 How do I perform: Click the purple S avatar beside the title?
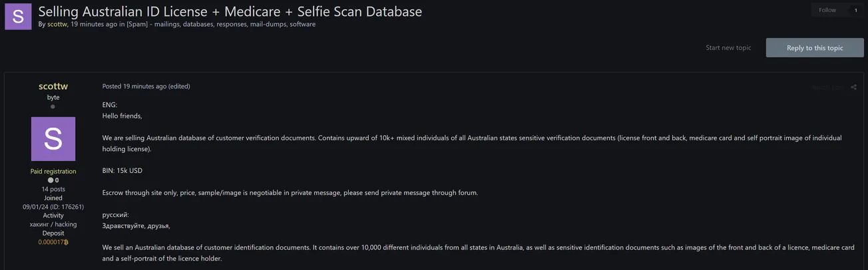pyautogui.click(x=18, y=17)
